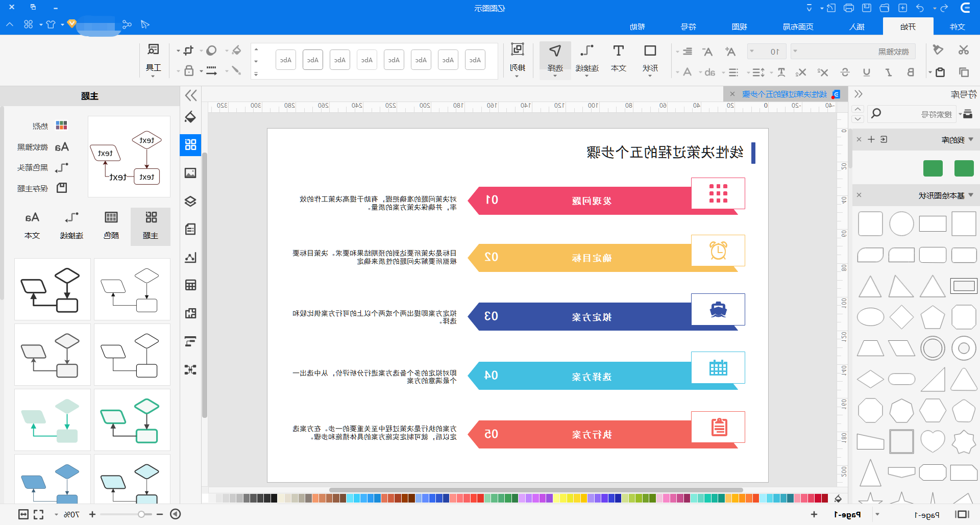This screenshot has width=980, height=525.
Task: Open layers panel from vertical sidebar
Action: pyautogui.click(x=190, y=201)
